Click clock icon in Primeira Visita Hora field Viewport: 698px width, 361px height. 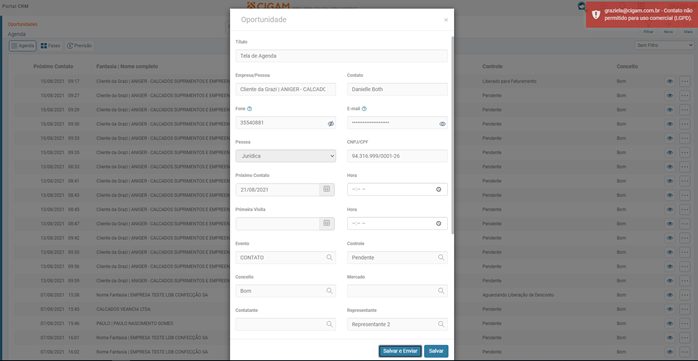click(x=438, y=223)
